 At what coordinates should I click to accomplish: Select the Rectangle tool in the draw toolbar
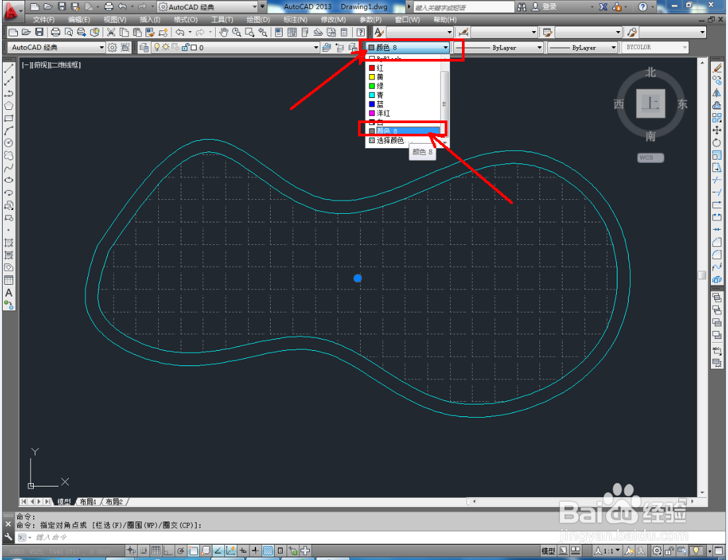click(9, 118)
